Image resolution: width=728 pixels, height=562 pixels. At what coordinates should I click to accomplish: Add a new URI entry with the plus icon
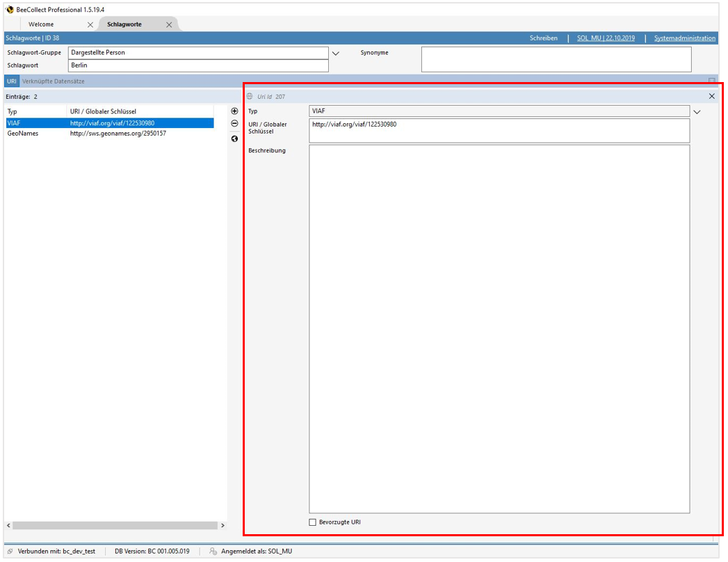(234, 111)
